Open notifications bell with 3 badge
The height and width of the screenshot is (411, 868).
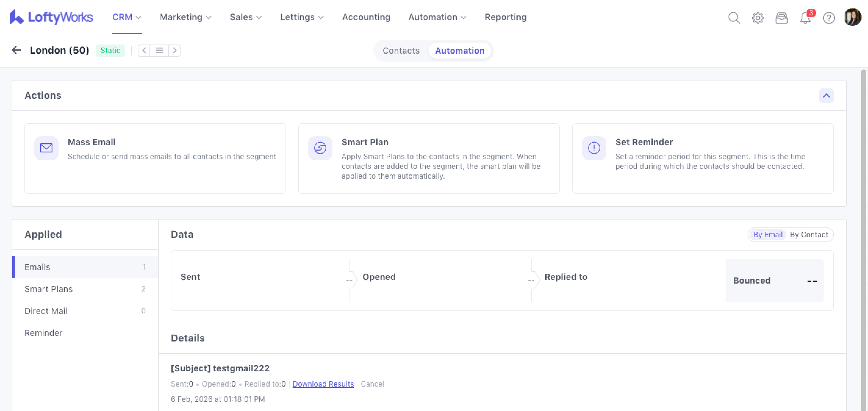click(x=805, y=17)
